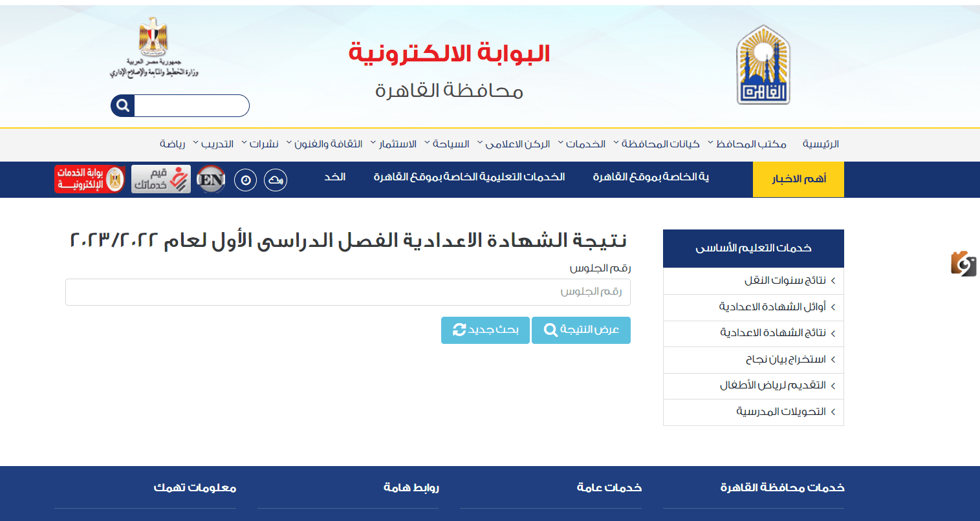Click the camera accessibility icon on the left edge
This screenshot has height=521, width=980.
coord(963,264)
